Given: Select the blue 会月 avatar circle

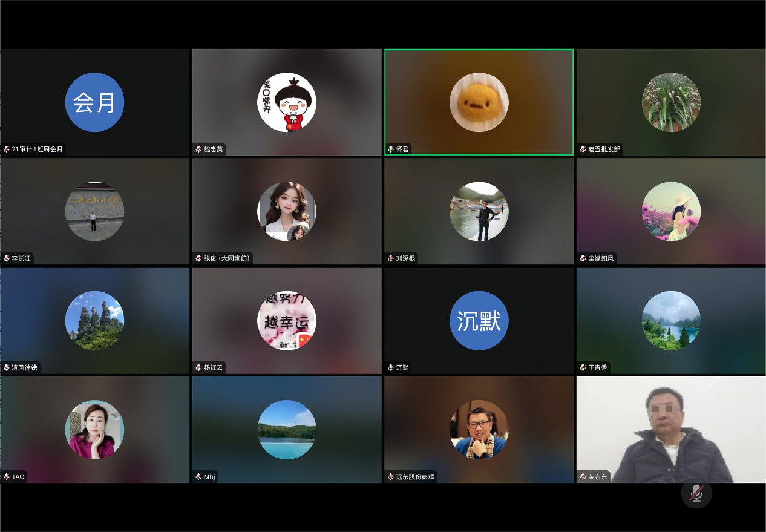Looking at the screenshot, I should [x=94, y=102].
